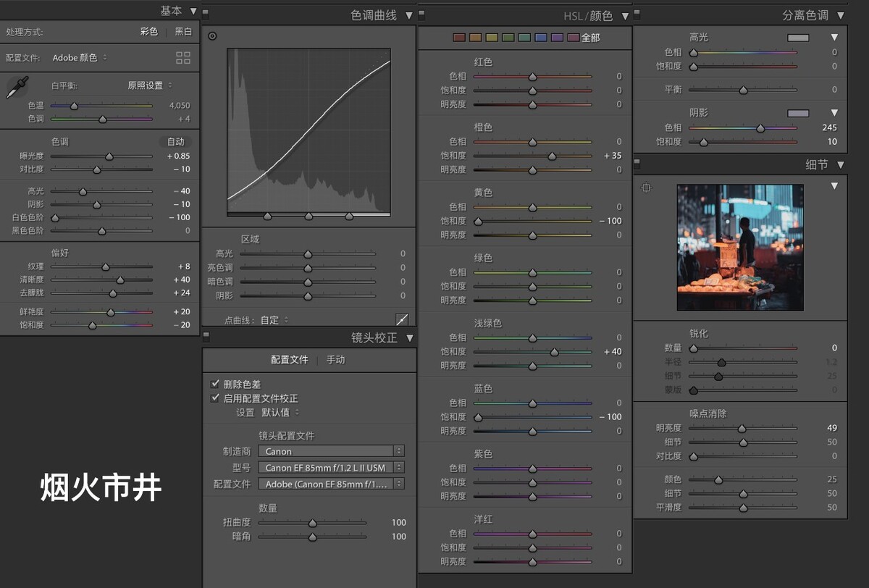The height and width of the screenshot is (588, 869).
Task: Open the 白平衡 原照设置 dropdown
Action: click(150, 85)
